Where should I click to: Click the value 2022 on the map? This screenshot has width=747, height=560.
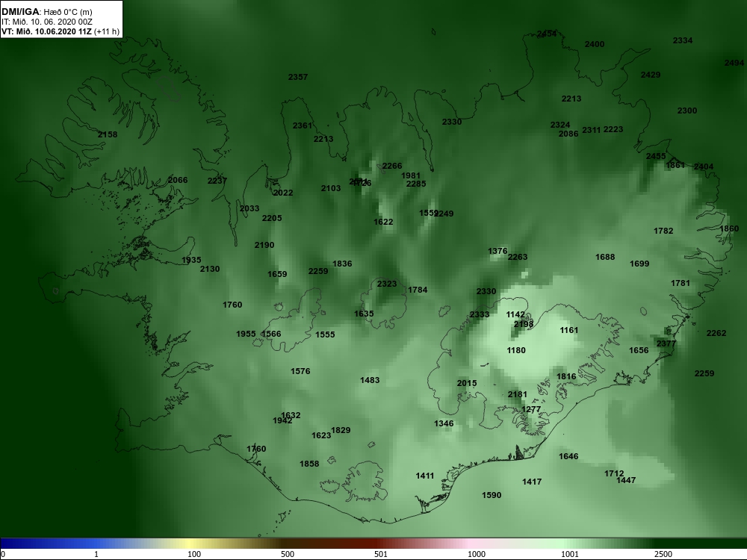(283, 193)
